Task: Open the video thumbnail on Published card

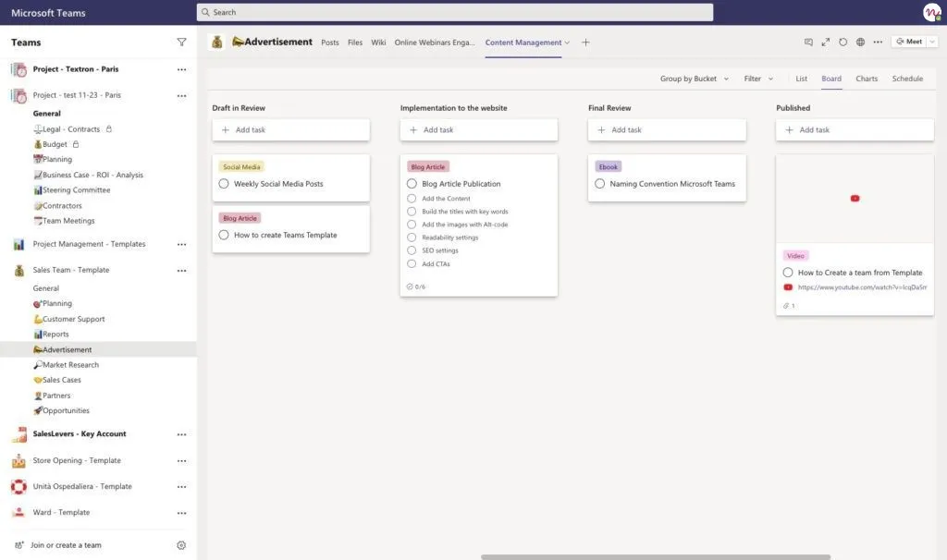Action: (x=855, y=199)
